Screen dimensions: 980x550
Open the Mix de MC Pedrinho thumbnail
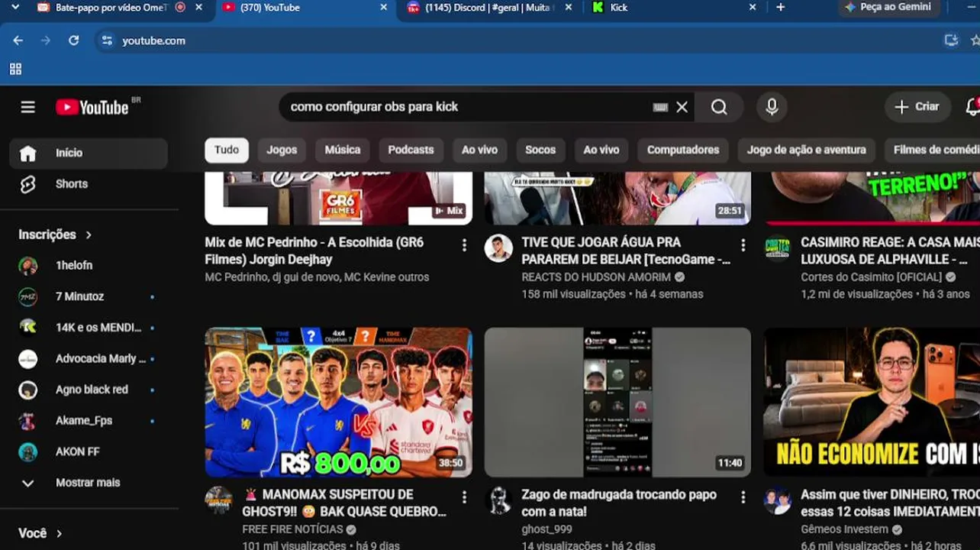[338, 199]
